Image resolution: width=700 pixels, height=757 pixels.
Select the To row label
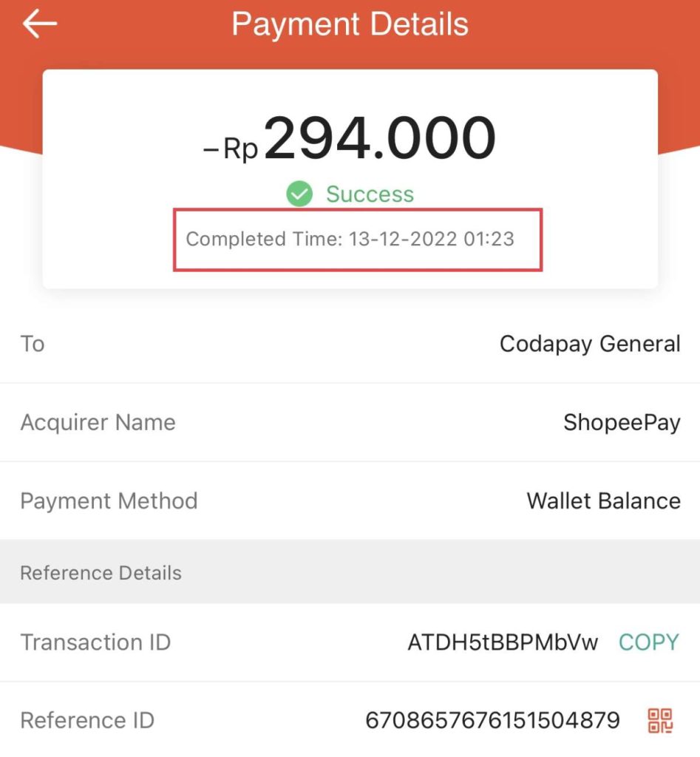click(33, 344)
